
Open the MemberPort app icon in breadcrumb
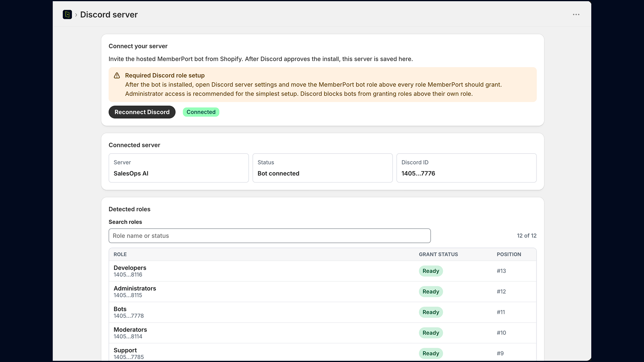[x=67, y=14]
